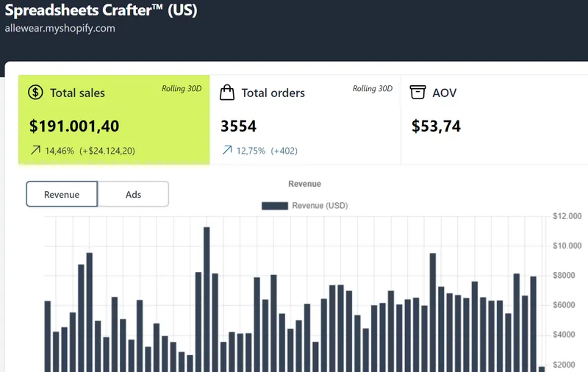588x372 pixels.
Task: Switch to the Revenue tab
Action: tap(62, 194)
